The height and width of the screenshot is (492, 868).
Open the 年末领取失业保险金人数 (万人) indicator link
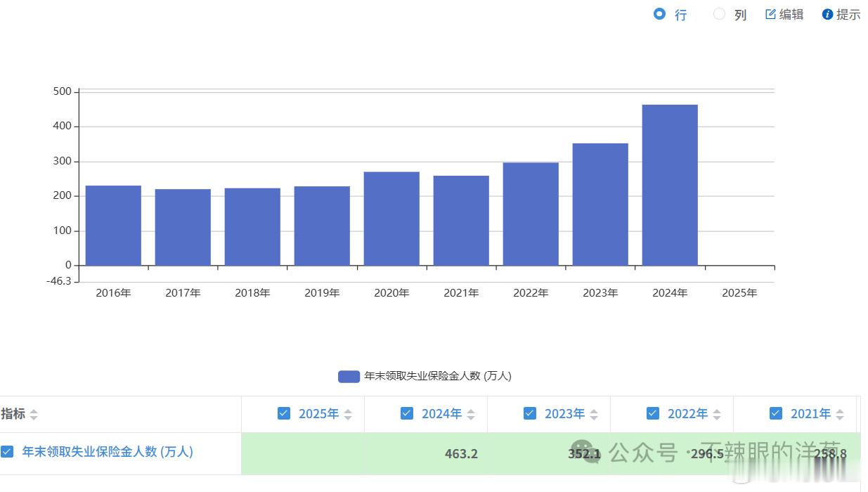pyautogui.click(x=108, y=452)
